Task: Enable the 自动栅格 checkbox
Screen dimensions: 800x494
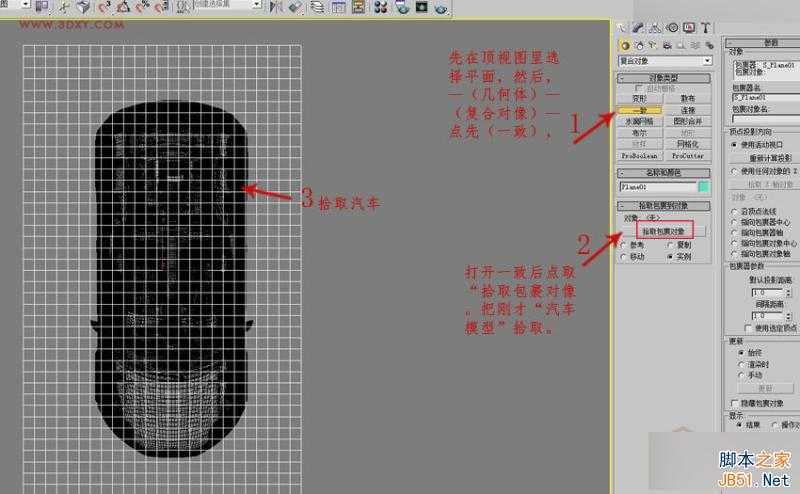Action: tap(638, 88)
